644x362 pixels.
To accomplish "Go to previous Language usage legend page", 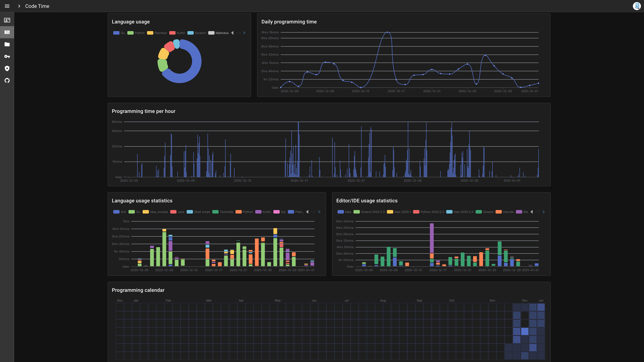I will [x=232, y=33].
